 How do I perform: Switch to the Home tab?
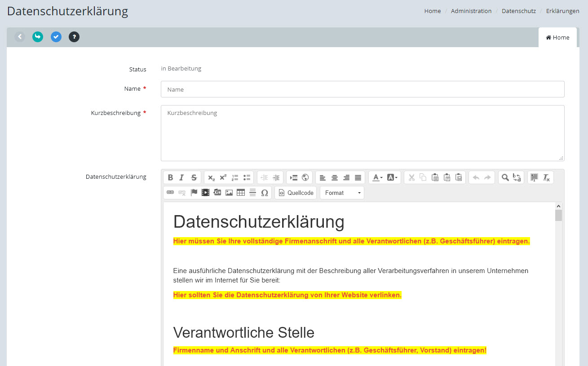click(557, 37)
